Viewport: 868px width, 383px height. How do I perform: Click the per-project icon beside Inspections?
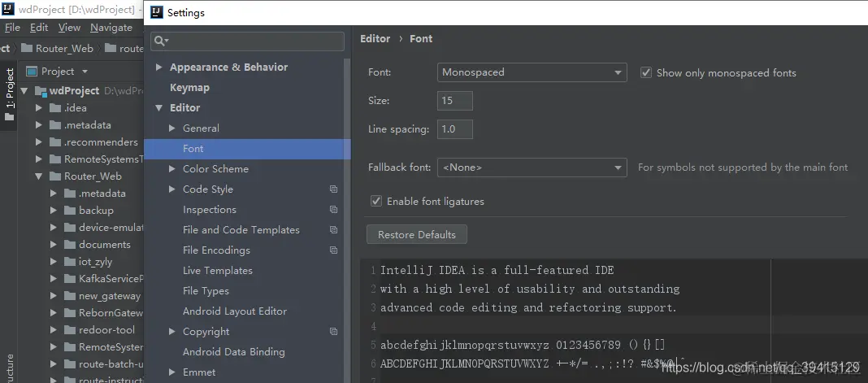point(333,210)
